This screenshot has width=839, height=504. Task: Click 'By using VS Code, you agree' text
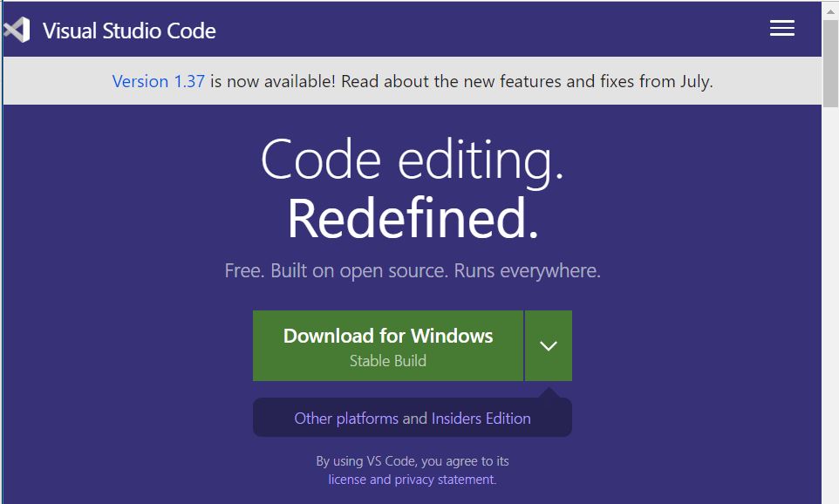412,461
